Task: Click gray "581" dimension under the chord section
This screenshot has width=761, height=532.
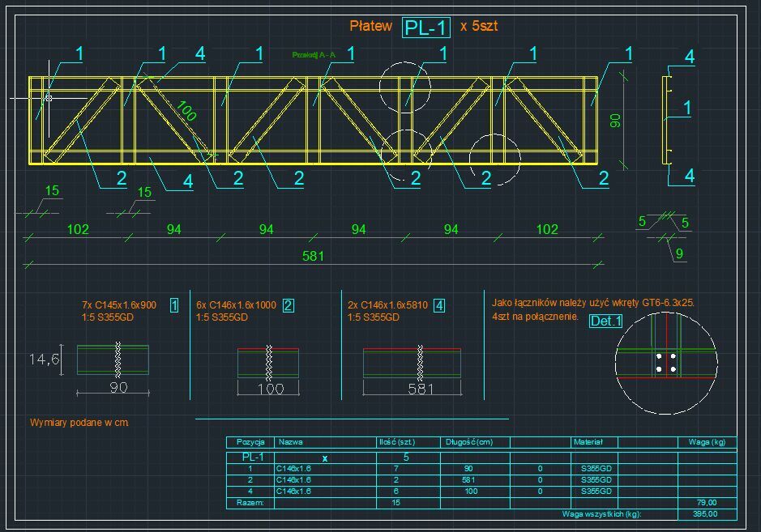Action: (x=421, y=389)
